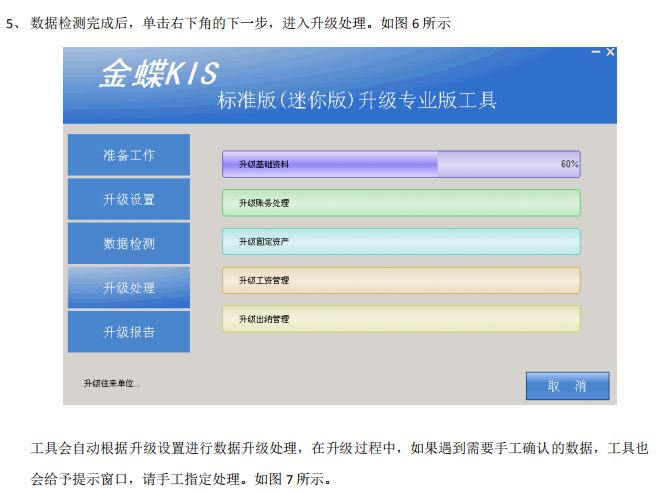Click the 升级基础资料 progress bar
The height and width of the screenshot is (494, 660).
click(400, 164)
